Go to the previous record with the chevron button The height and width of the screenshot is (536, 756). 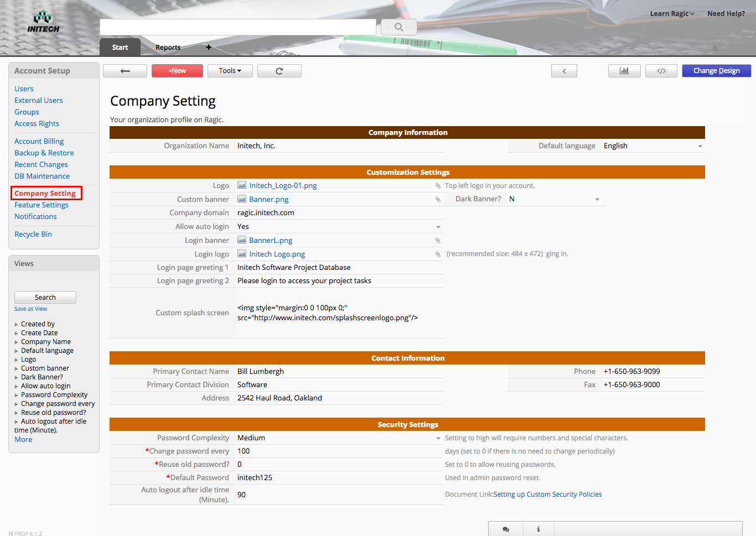pyautogui.click(x=564, y=71)
